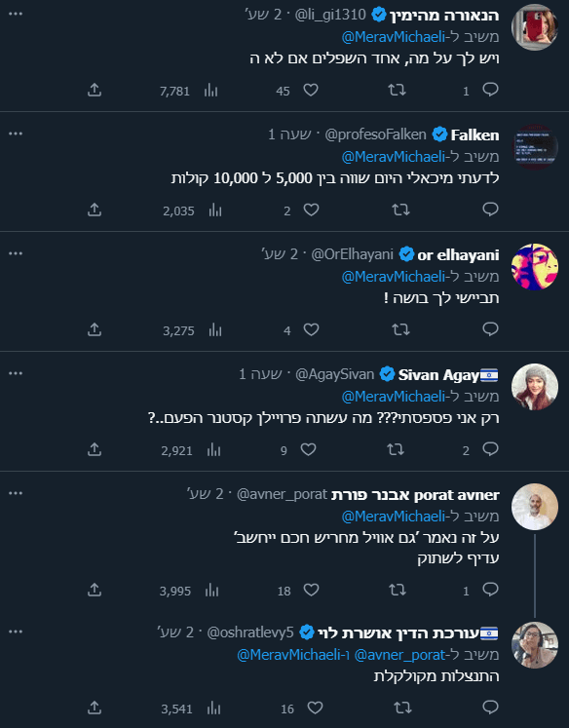The height and width of the screenshot is (728, 569).
Task: Like the reply from @li_gi1310
Action: [311, 90]
